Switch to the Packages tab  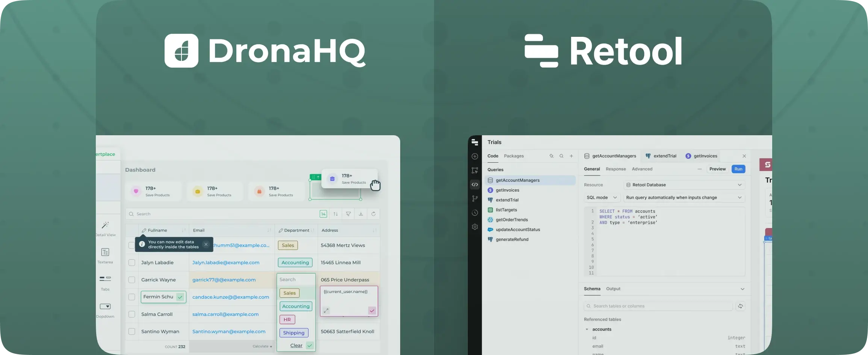pos(514,156)
